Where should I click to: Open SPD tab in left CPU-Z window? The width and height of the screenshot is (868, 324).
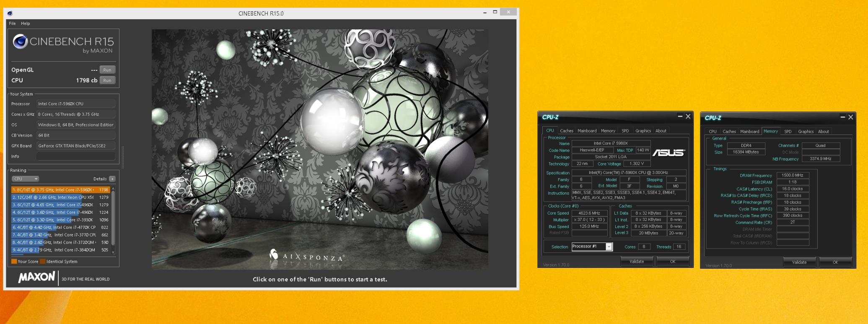pos(625,131)
